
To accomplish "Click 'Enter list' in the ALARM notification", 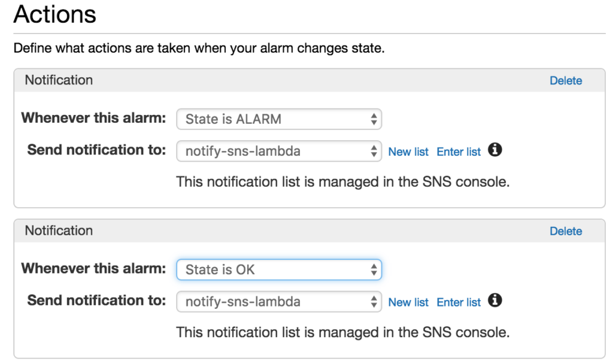I will [x=459, y=151].
